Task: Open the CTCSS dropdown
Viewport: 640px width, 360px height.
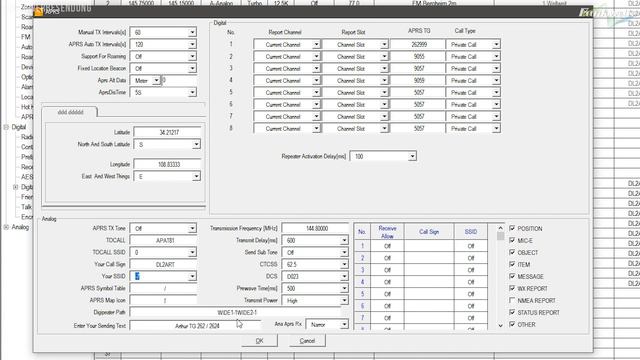Action: point(344,264)
